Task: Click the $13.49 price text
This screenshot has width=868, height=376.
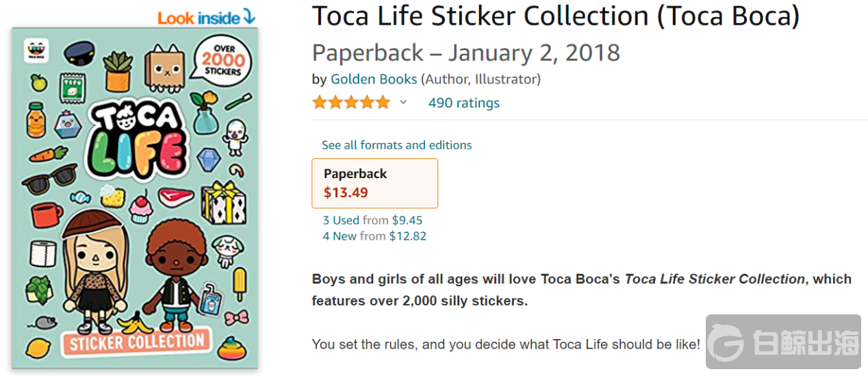Action: pos(346,192)
